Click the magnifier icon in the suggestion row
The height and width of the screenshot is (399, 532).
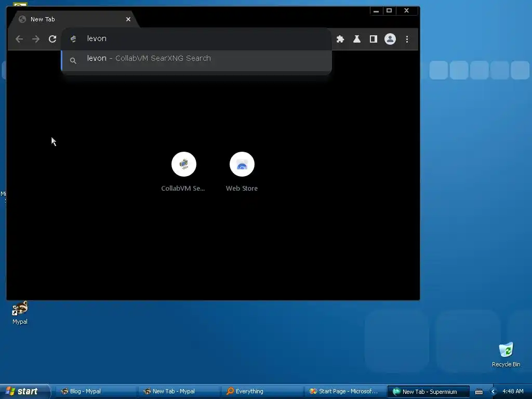(x=73, y=61)
